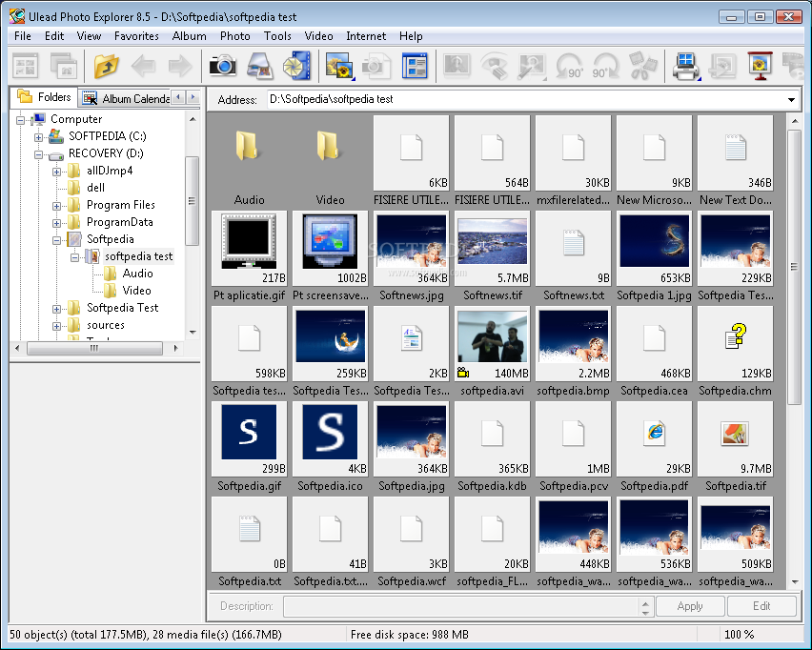Click the tab strip right scroll arrow
This screenshot has width=812, height=650.
193,97
